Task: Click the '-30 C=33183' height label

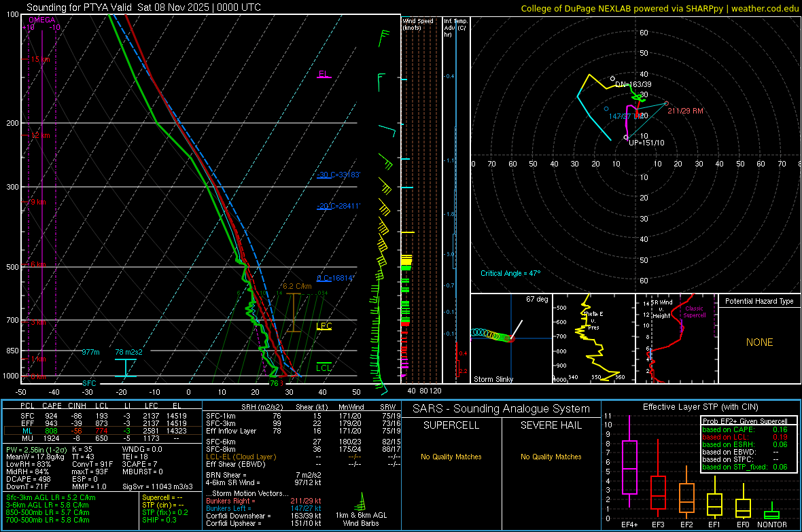Action: (x=338, y=175)
